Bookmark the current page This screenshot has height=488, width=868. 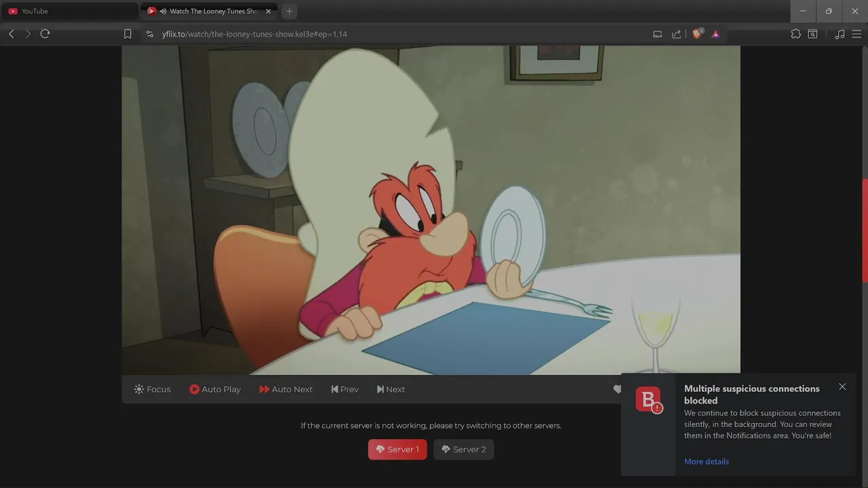[127, 34]
